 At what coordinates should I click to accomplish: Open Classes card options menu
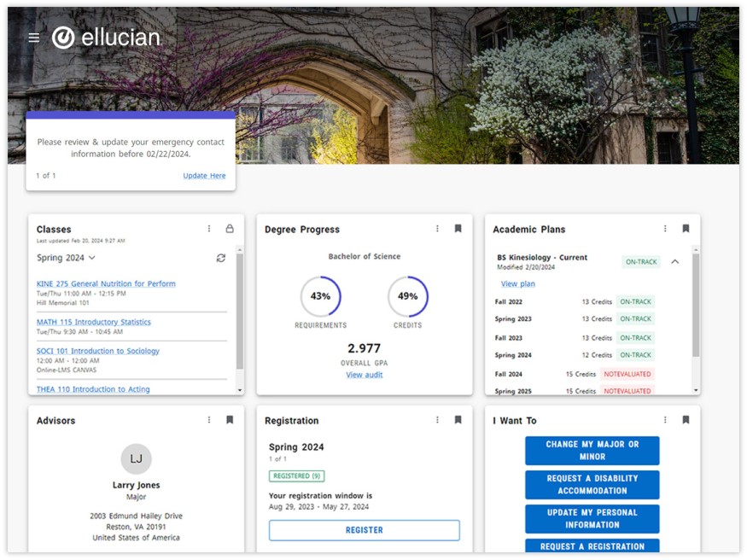209,229
